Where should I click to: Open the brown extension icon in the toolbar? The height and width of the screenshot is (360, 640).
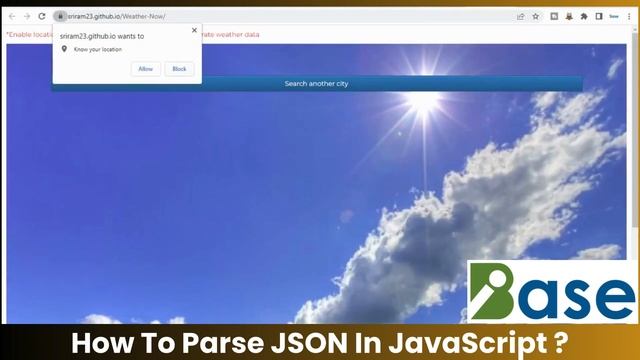pos(569,16)
